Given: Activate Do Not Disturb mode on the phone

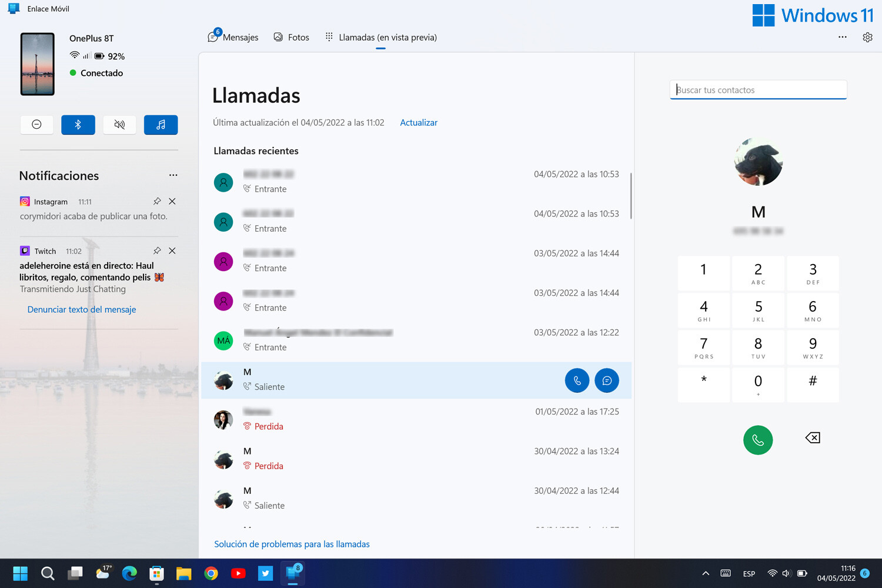Looking at the screenshot, I should coord(36,125).
